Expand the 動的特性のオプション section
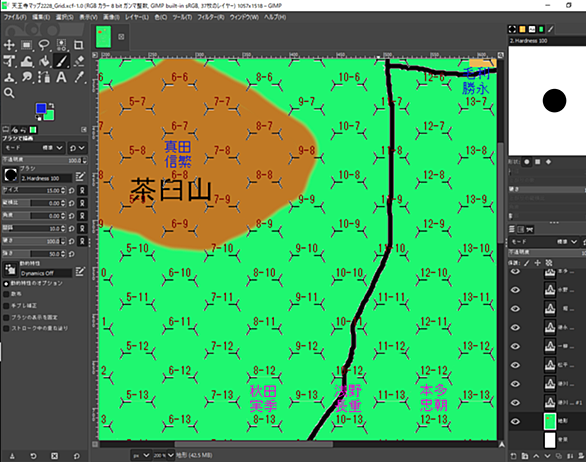 [6, 283]
